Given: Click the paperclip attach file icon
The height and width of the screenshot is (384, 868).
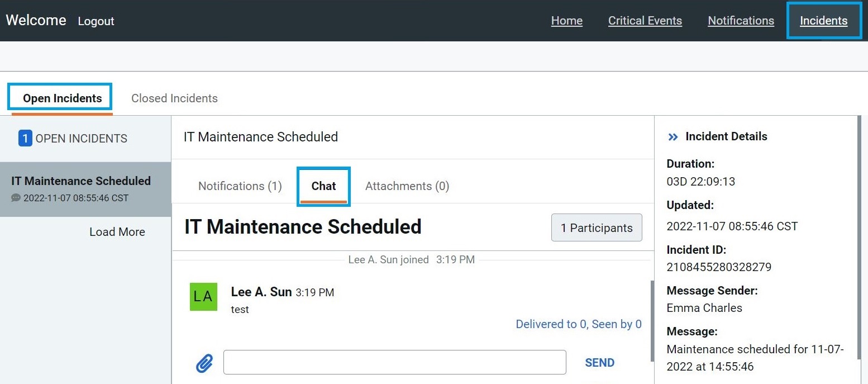Looking at the screenshot, I should click(x=205, y=364).
